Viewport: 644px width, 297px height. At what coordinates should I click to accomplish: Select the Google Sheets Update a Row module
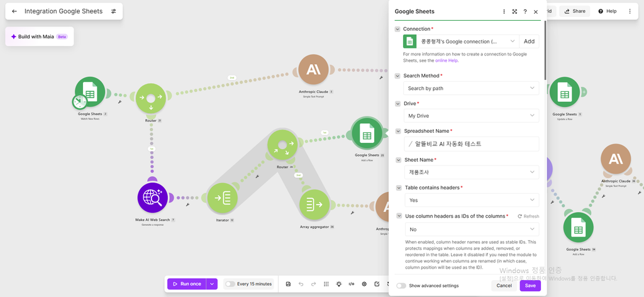click(565, 92)
